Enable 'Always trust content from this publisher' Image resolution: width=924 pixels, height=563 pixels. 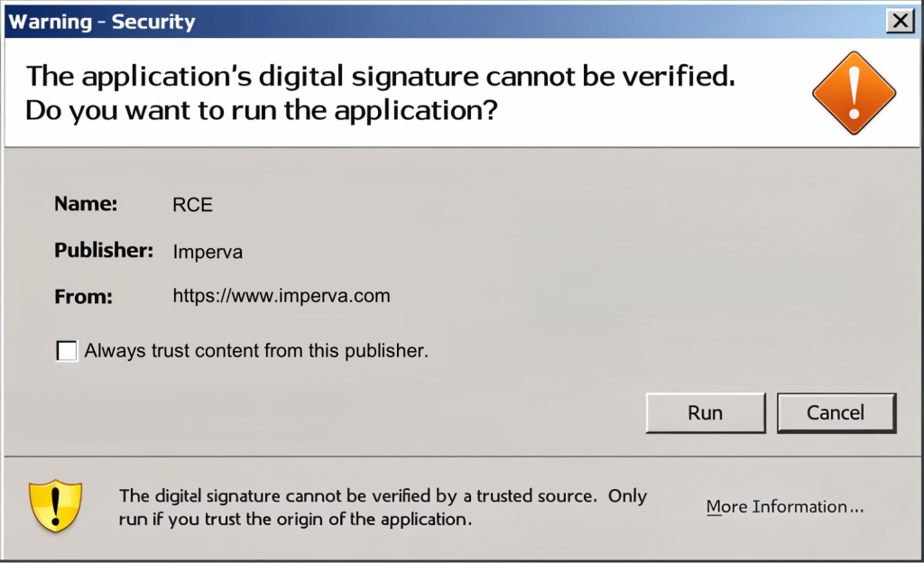pos(67,350)
